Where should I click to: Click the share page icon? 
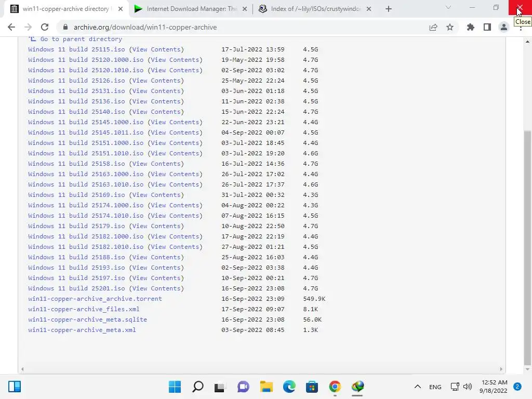pyautogui.click(x=433, y=27)
